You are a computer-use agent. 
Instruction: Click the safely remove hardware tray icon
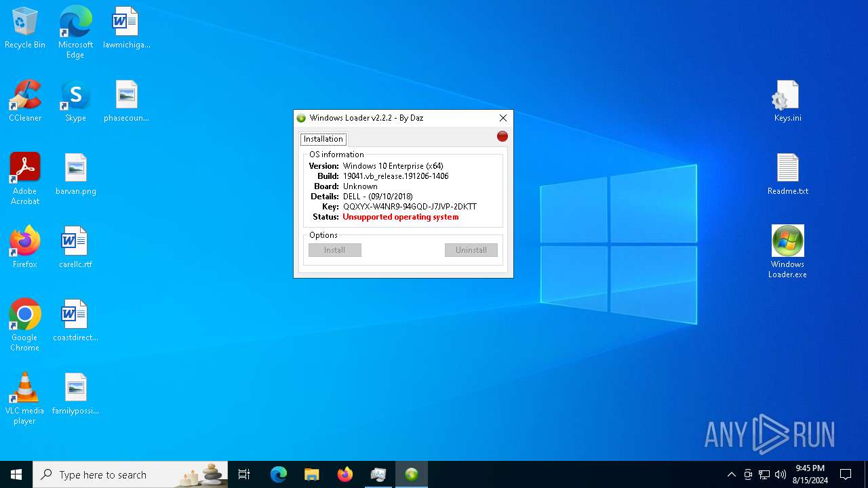coord(748,474)
